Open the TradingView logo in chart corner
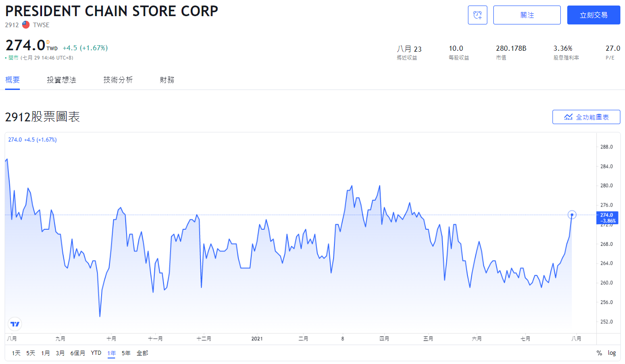625x364 pixels. [15, 324]
